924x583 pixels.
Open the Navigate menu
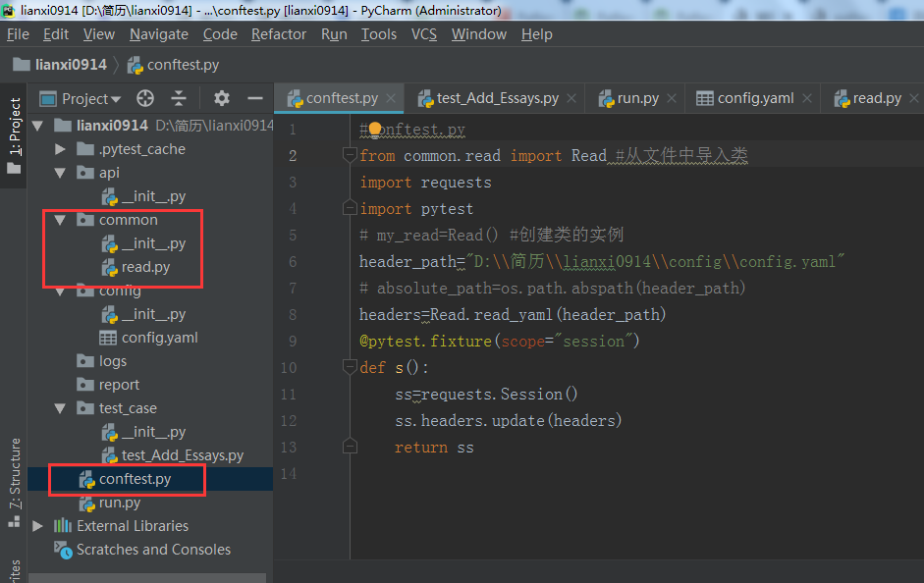coord(159,34)
